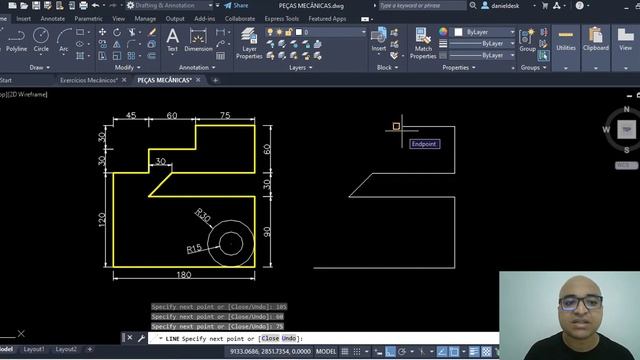Toggle transparency display in status bar
Viewport: 640px width, 360px height.
tap(486, 351)
